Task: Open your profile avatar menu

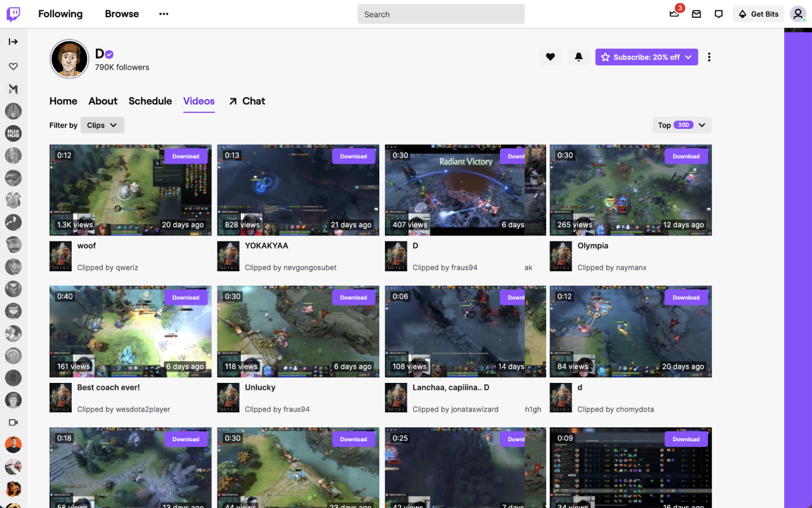Action: 797,13
